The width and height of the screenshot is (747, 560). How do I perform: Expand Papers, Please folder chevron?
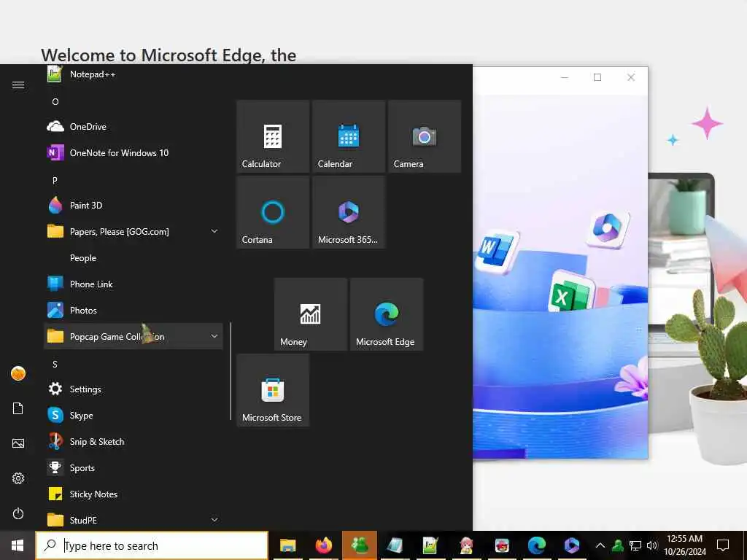point(214,231)
